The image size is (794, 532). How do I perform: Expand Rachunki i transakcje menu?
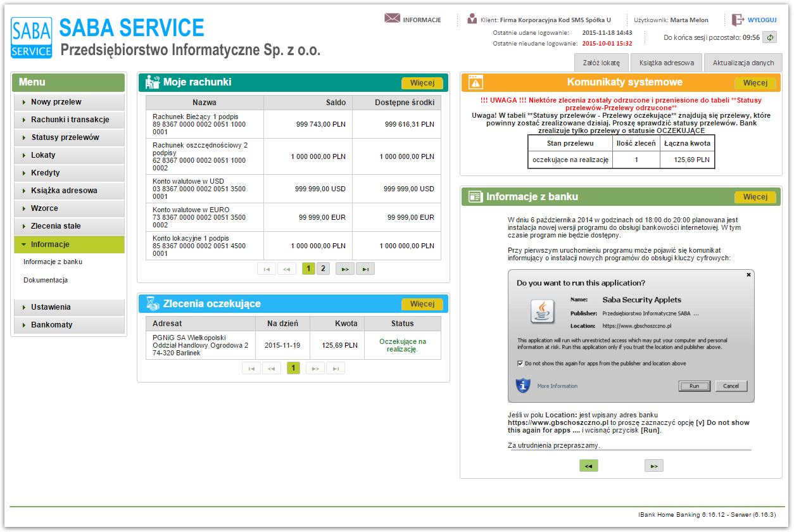point(69,120)
